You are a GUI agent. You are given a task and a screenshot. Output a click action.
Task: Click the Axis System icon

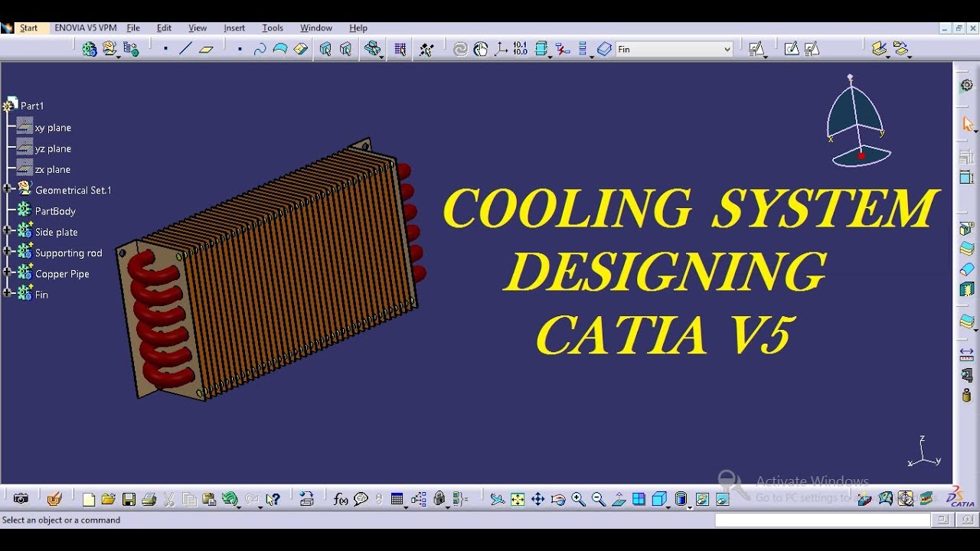click(501, 49)
